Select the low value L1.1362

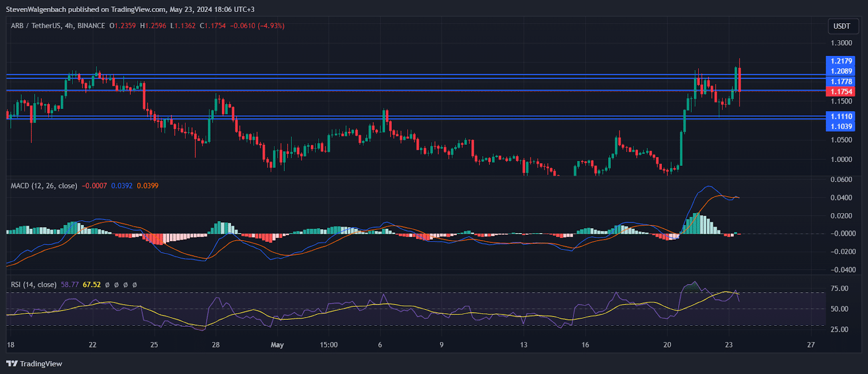[183, 25]
